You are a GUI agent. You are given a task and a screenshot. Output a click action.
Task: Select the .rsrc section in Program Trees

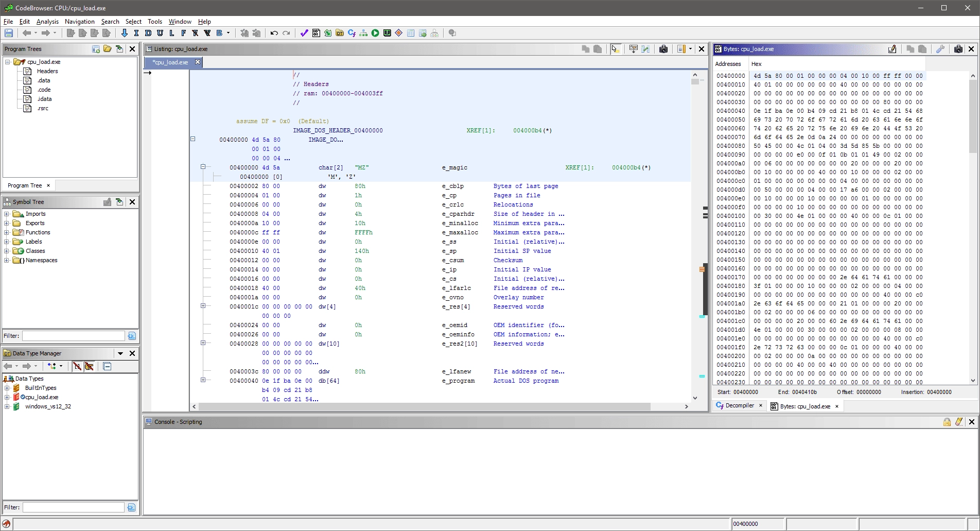pyautogui.click(x=43, y=108)
